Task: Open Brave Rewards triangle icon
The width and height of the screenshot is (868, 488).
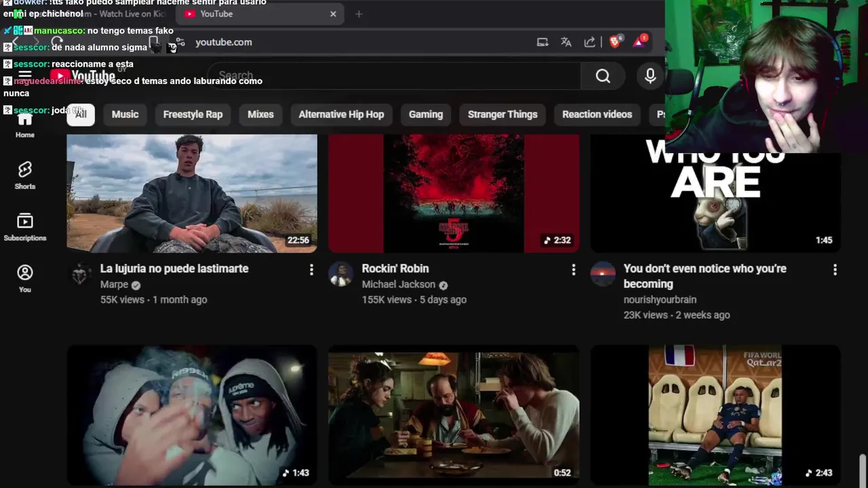Action: click(639, 42)
